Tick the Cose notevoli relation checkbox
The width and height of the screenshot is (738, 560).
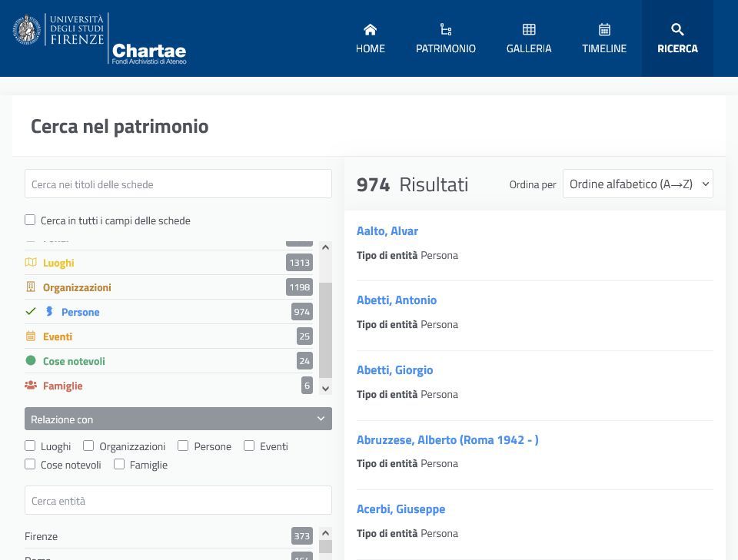pos(30,464)
